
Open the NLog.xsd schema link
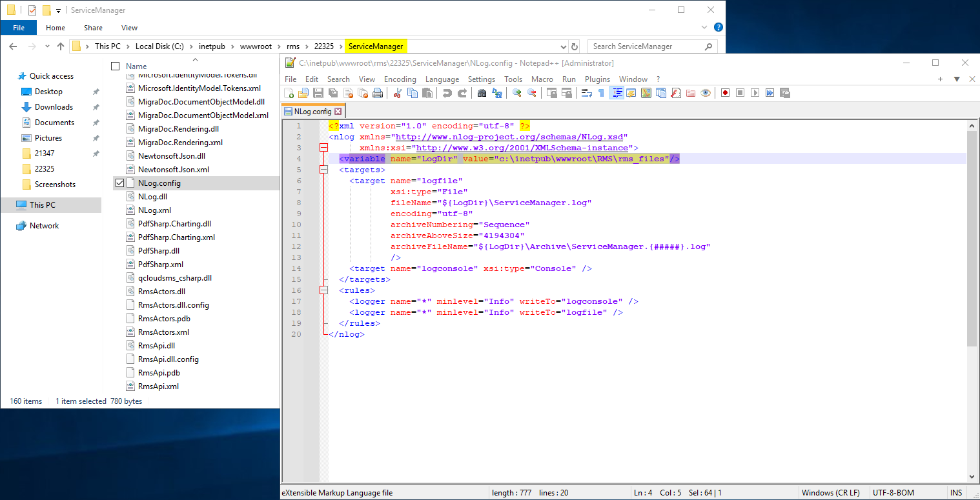(x=509, y=137)
